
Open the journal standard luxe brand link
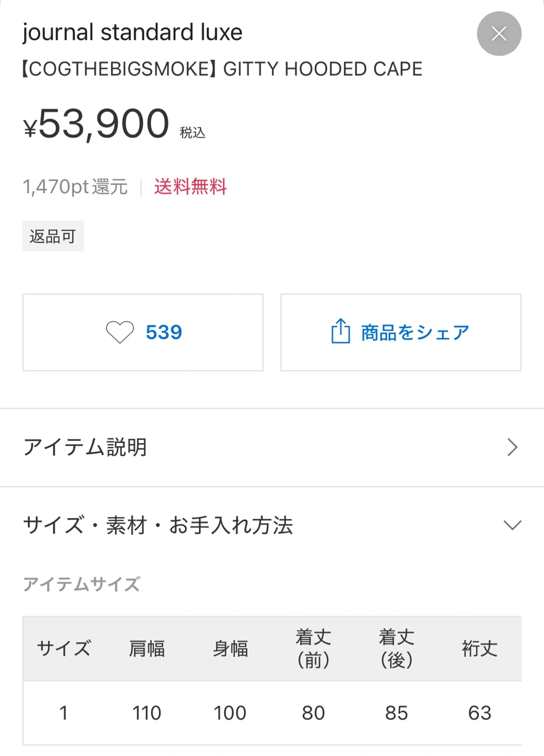132,33
